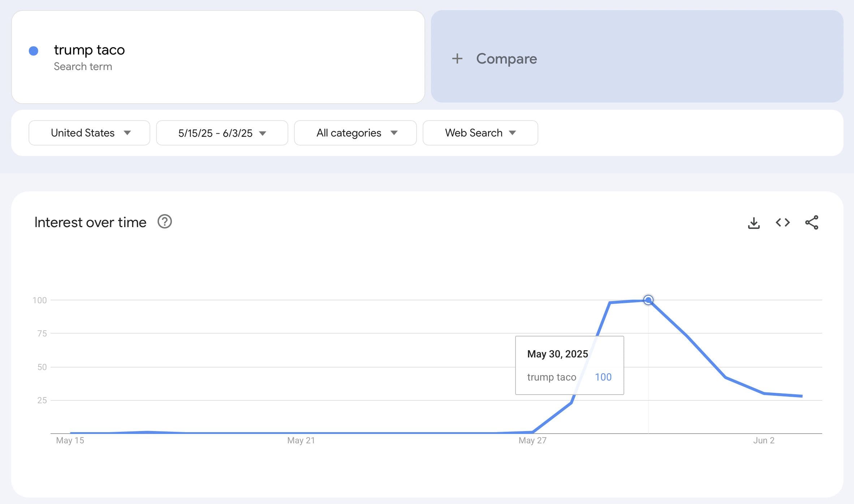Click the May 30 peak data point
The width and height of the screenshot is (854, 504).
coord(648,300)
